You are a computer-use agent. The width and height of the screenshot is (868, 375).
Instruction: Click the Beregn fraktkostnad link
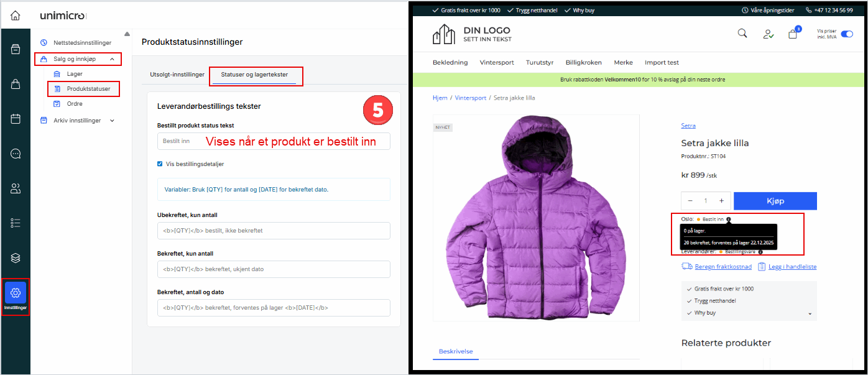pos(723,267)
